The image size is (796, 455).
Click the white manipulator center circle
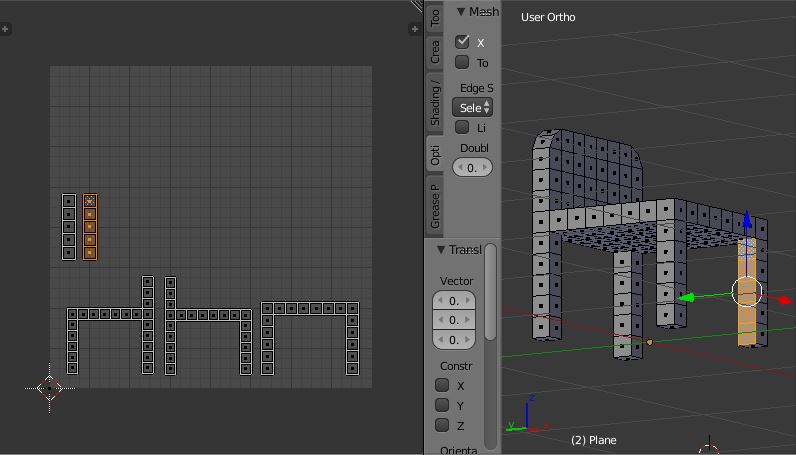pyautogui.click(x=747, y=291)
